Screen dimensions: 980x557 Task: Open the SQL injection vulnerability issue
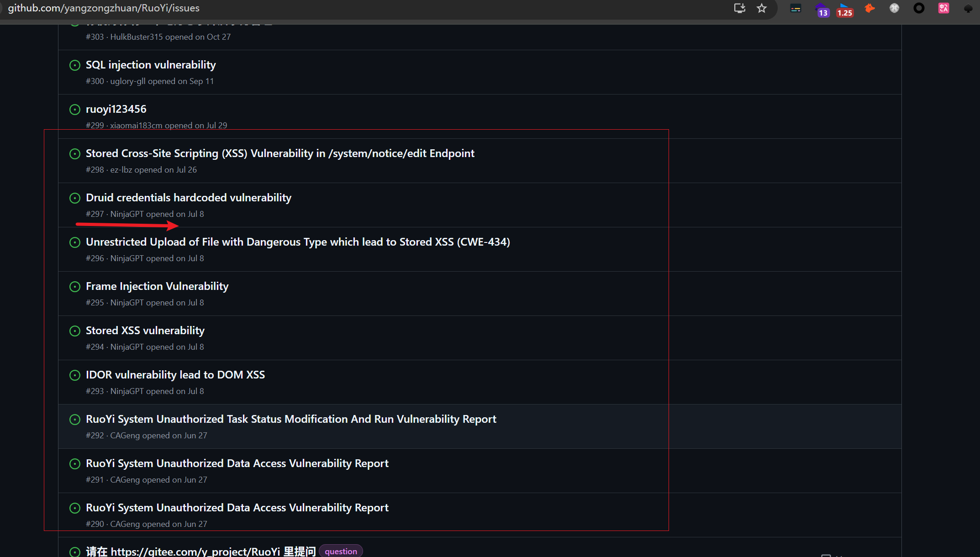(x=151, y=65)
